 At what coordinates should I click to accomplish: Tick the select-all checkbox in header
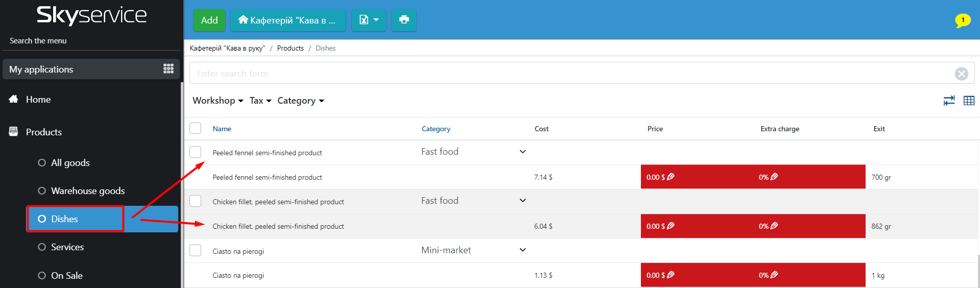[x=196, y=128]
